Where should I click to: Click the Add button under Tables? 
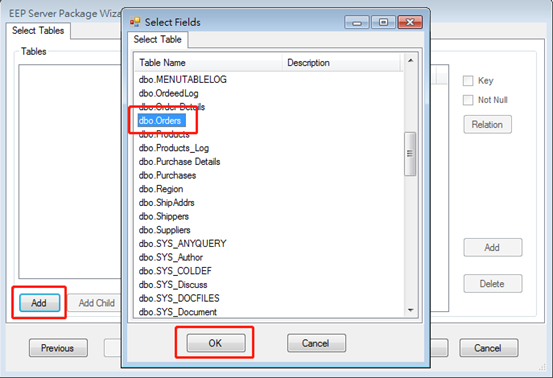tap(39, 303)
